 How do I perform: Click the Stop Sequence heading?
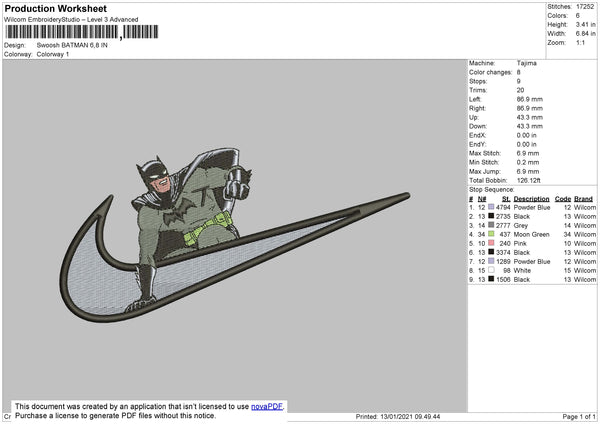492,189
